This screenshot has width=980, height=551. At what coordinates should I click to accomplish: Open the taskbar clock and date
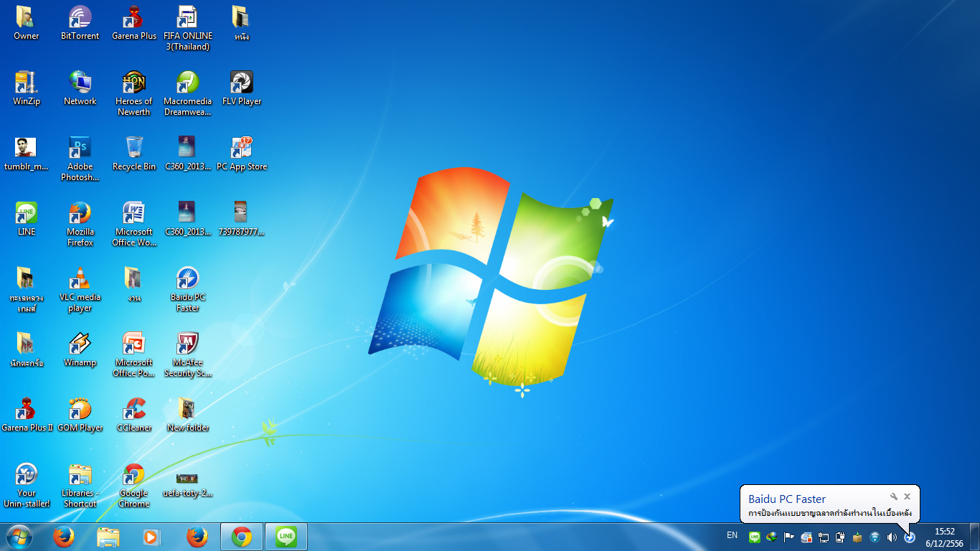[945, 537]
